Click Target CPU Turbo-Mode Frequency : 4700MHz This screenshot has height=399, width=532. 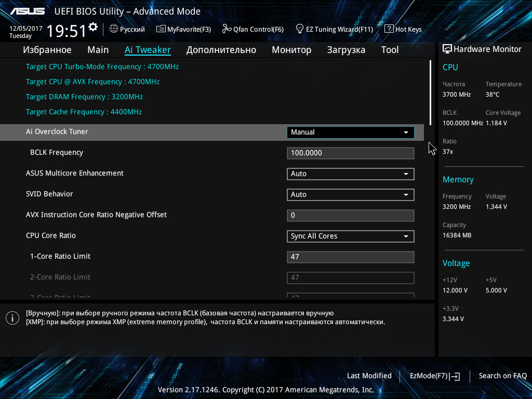point(102,67)
